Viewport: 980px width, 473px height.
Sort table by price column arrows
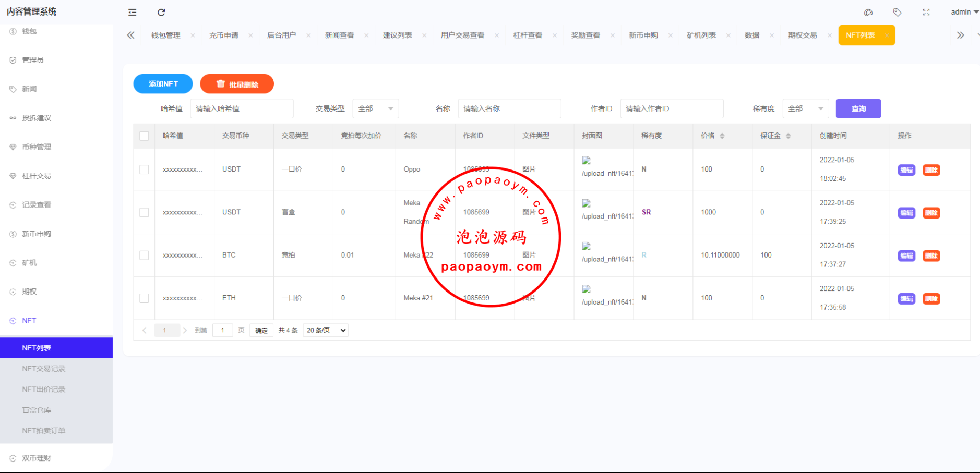[x=722, y=136]
